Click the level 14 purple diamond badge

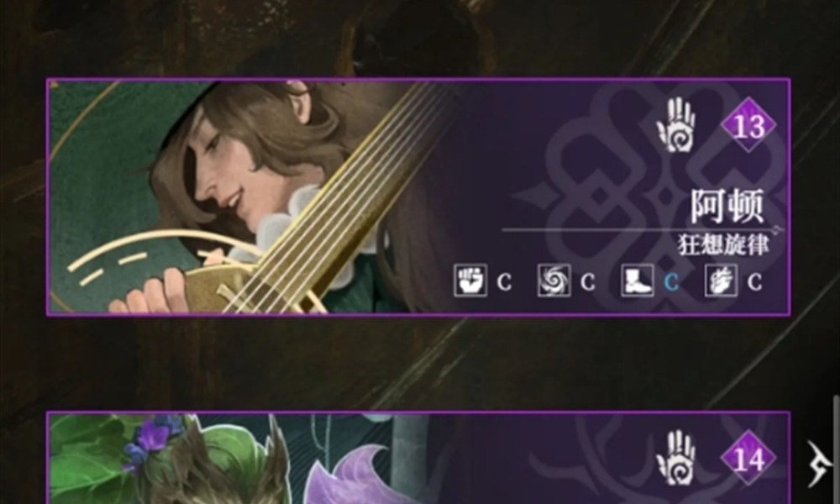coord(748,459)
